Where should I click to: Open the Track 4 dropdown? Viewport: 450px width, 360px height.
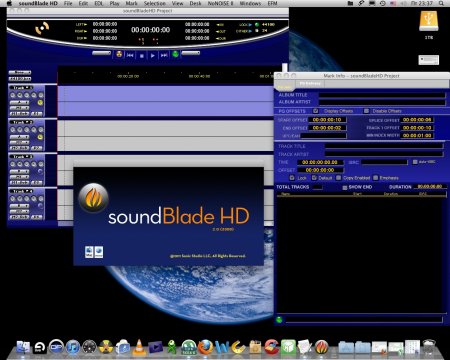[x=21, y=191]
